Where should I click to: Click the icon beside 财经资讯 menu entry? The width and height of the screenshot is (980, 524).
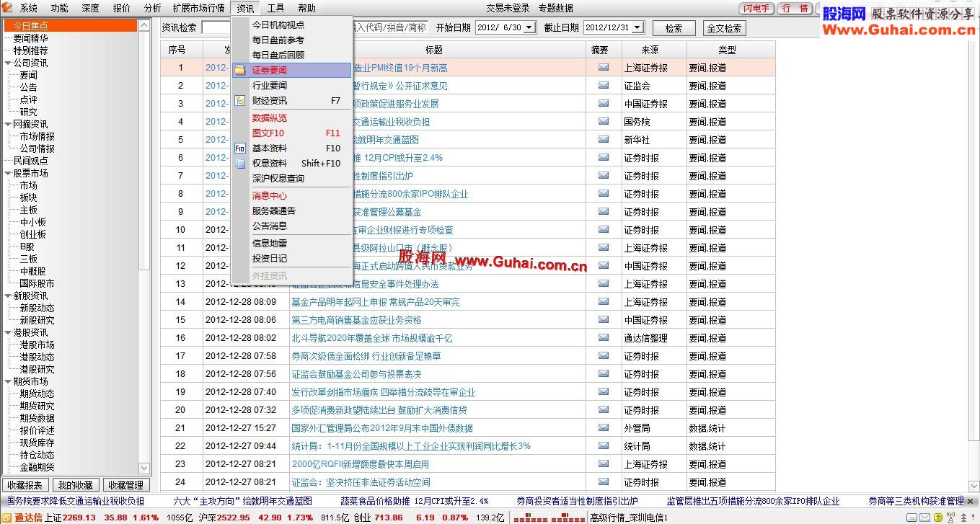(x=240, y=101)
